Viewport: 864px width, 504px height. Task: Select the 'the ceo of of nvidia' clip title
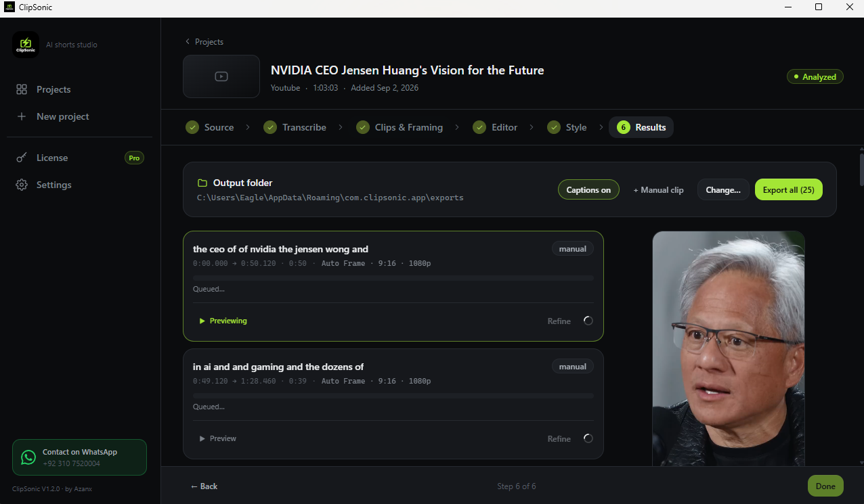point(280,249)
